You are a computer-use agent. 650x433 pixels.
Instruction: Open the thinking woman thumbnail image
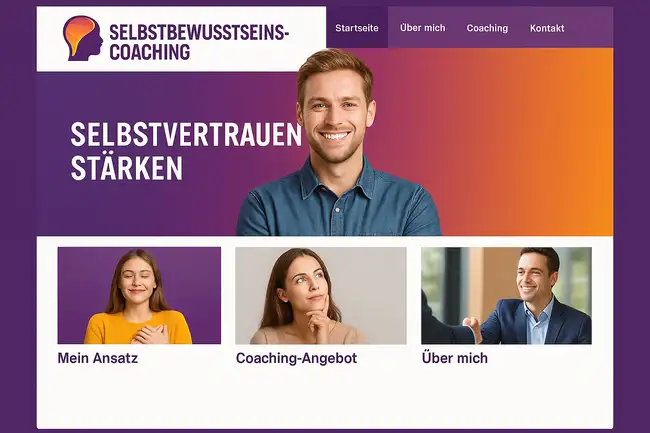[x=321, y=295]
